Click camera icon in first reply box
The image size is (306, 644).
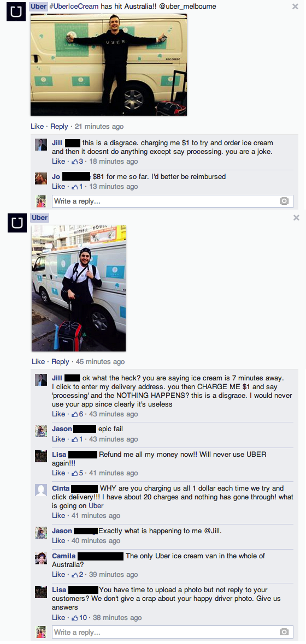[284, 201]
